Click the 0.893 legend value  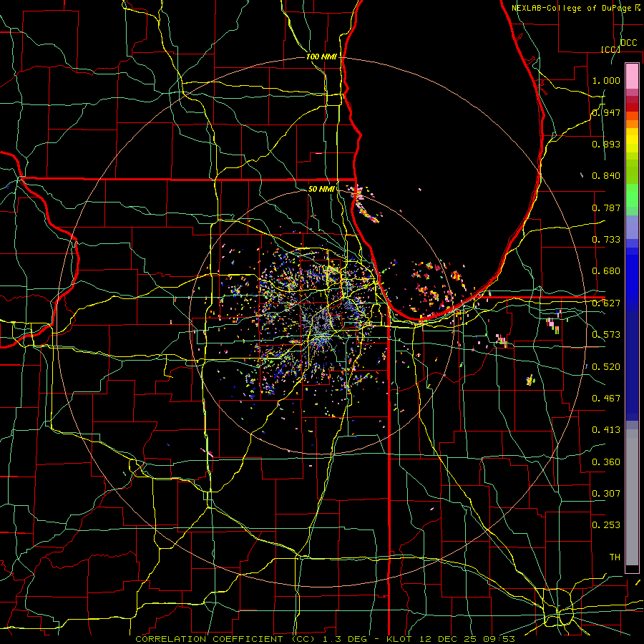tap(606, 144)
